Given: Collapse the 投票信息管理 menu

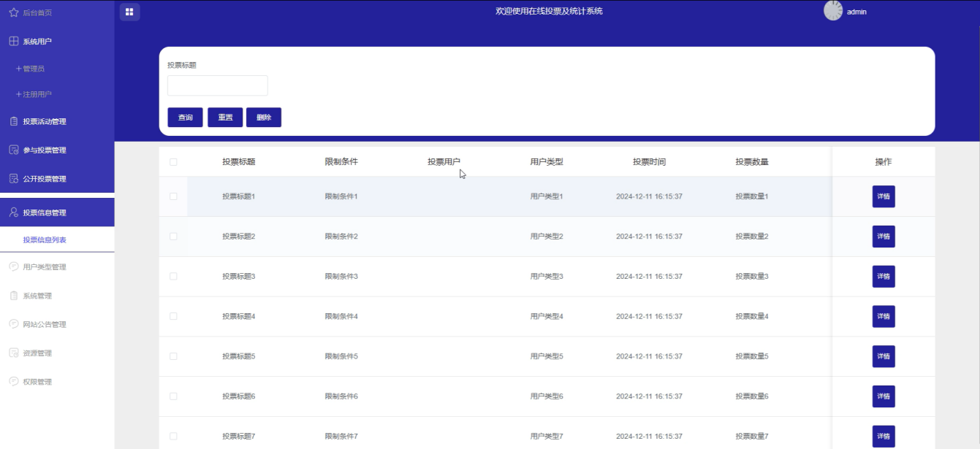Looking at the screenshot, I should click(57, 212).
